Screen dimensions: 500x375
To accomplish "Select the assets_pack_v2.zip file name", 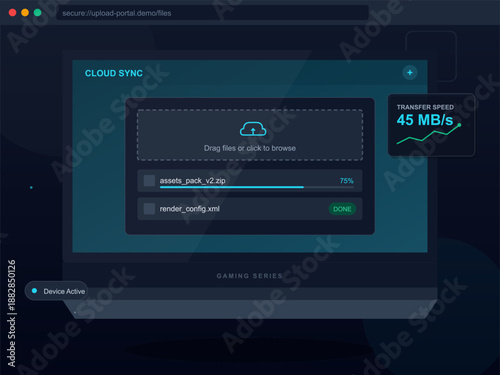I will coord(192,181).
